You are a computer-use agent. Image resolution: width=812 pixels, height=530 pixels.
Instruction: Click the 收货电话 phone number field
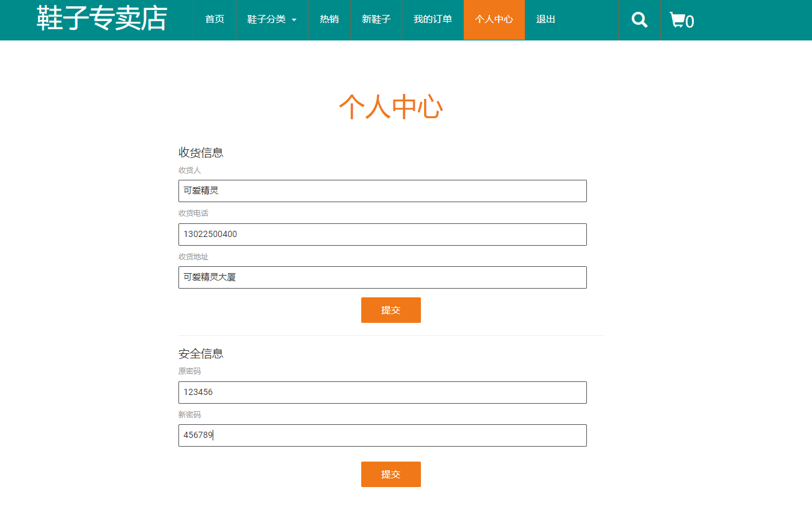pos(382,235)
